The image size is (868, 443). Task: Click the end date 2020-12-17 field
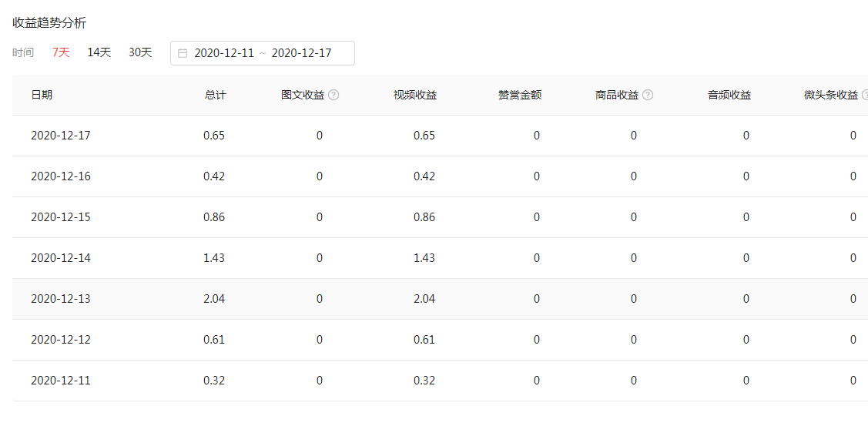coord(301,53)
